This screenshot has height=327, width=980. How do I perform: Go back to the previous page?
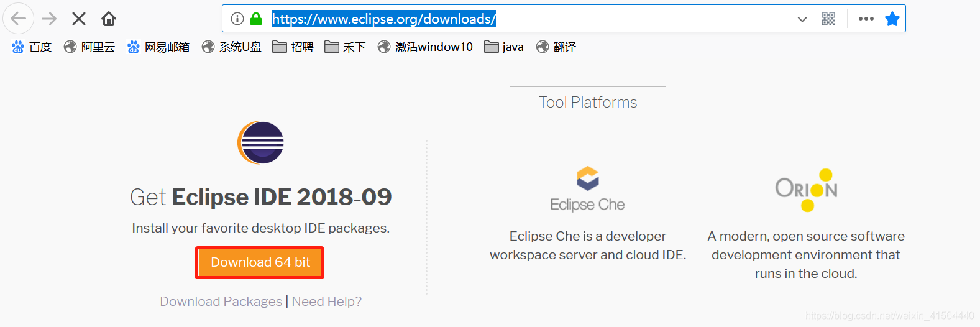19,19
